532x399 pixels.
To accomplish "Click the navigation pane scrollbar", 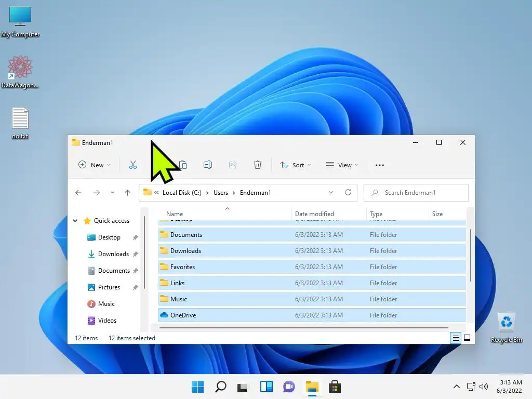I will pyautogui.click(x=144, y=253).
